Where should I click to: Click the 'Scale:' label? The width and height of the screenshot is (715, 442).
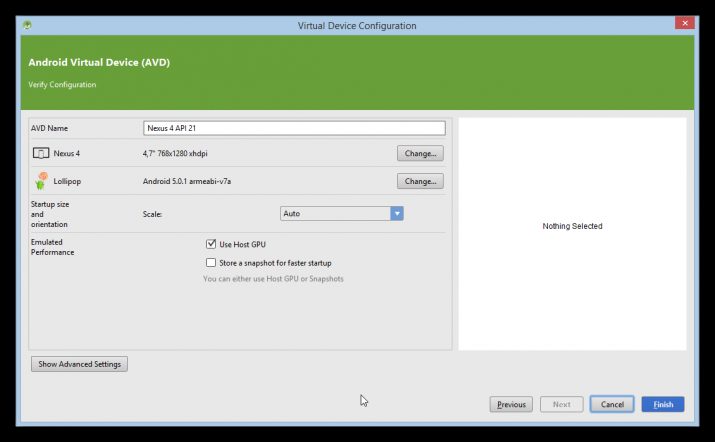coord(152,214)
